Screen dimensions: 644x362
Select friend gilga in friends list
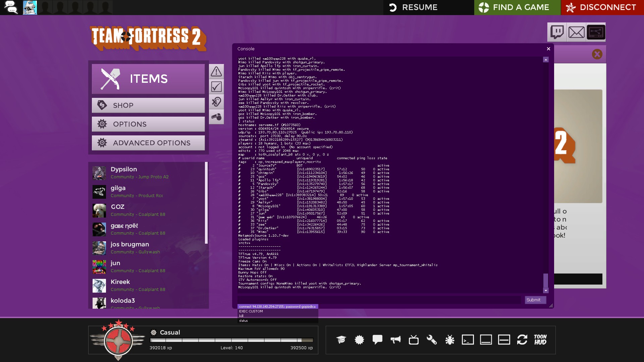[x=148, y=191]
